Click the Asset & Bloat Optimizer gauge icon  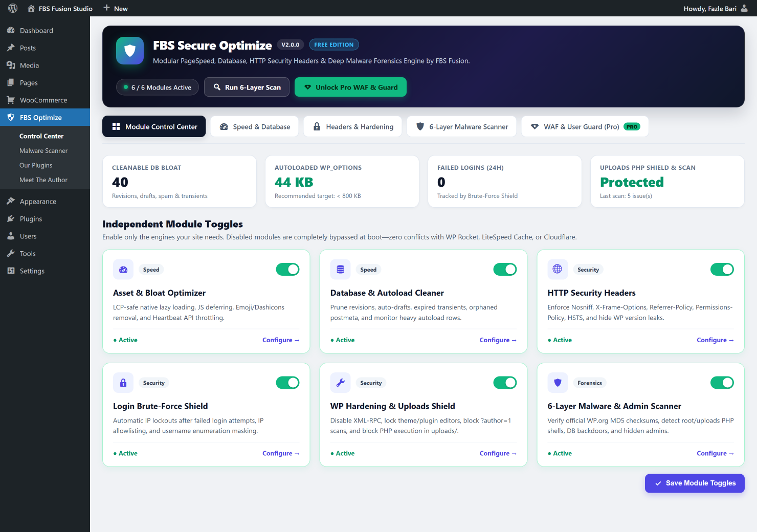(x=123, y=270)
